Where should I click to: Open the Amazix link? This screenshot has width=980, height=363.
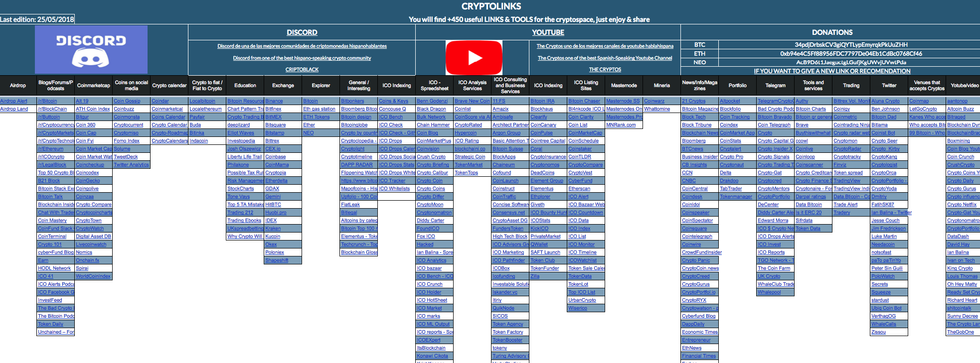tap(500, 109)
